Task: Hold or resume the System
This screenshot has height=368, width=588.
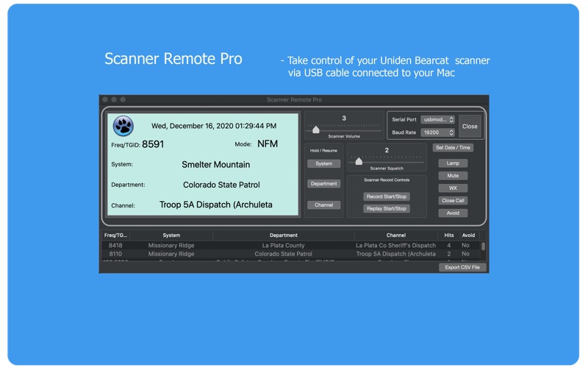Action: point(323,163)
